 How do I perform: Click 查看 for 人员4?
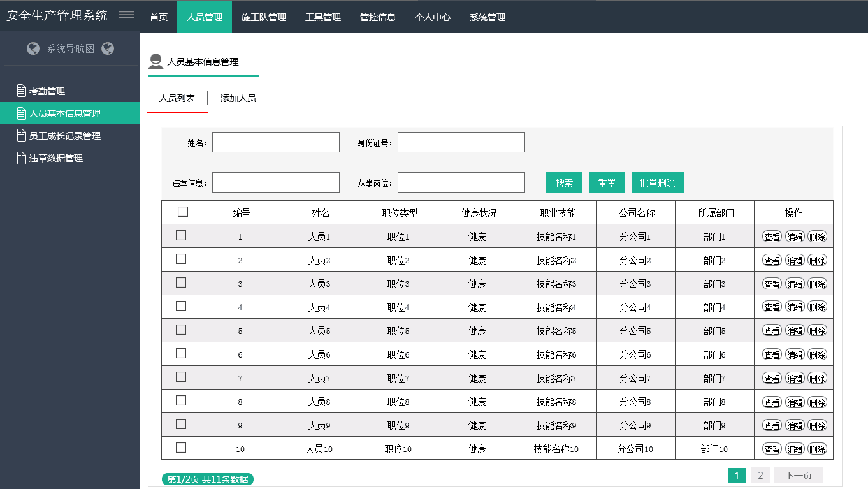[772, 307]
